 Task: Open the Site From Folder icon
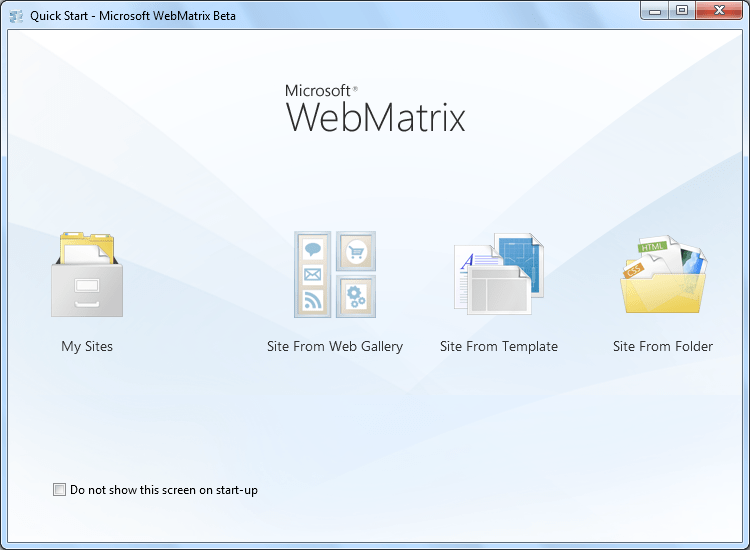(x=663, y=274)
